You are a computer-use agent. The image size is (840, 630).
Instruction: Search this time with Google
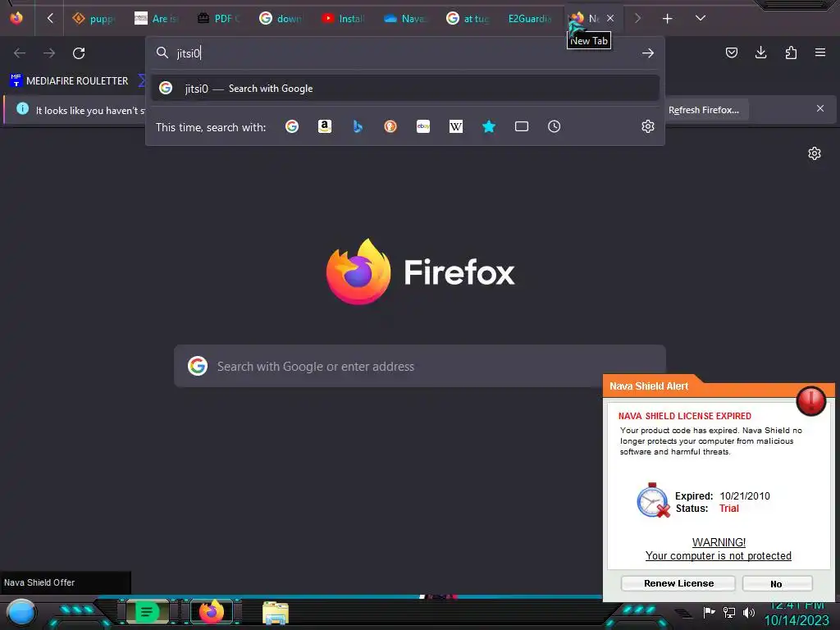[292, 126]
